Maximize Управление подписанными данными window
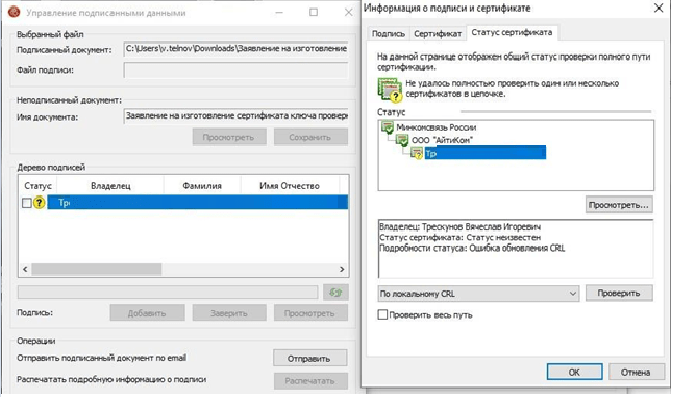673x397 pixels. (x=314, y=12)
